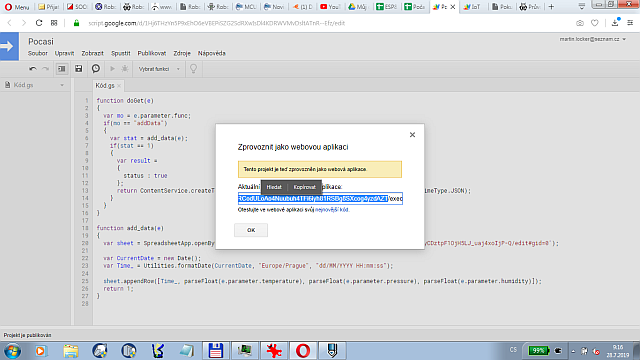Image resolution: width=640 pixels, height=360 pixels.
Task: Open the account email dropdown
Action: [x=593, y=39]
